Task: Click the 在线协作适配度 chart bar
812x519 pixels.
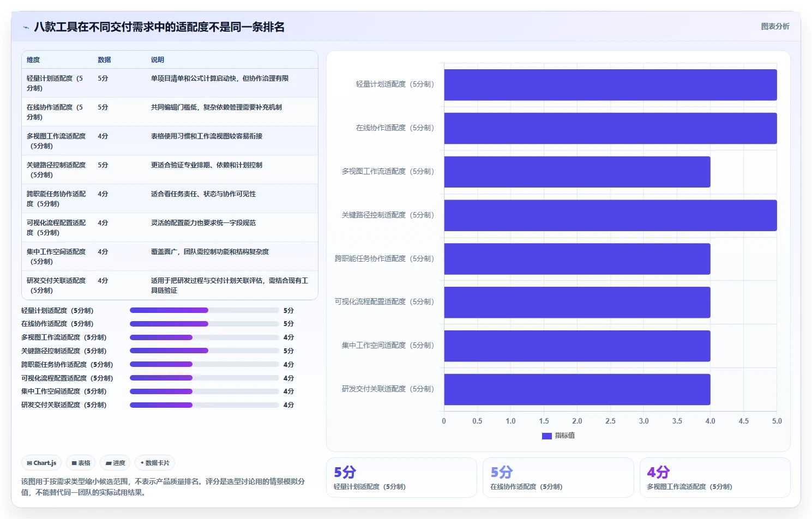Action: [x=610, y=128]
